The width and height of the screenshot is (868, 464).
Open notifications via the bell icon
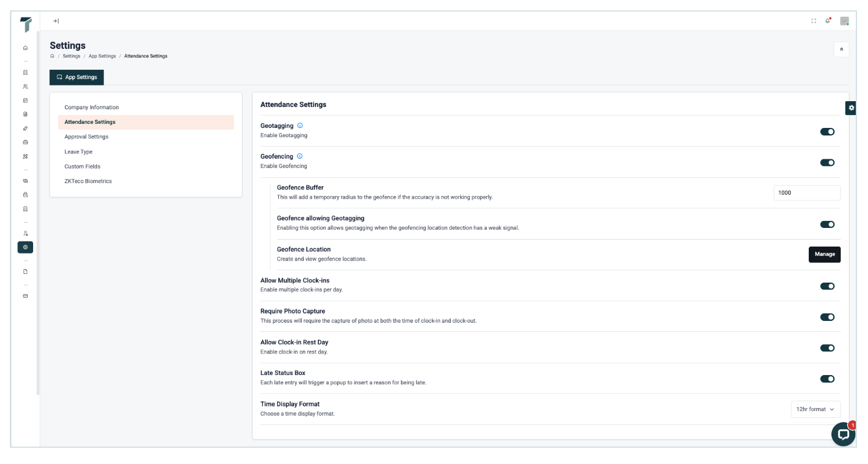click(828, 21)
